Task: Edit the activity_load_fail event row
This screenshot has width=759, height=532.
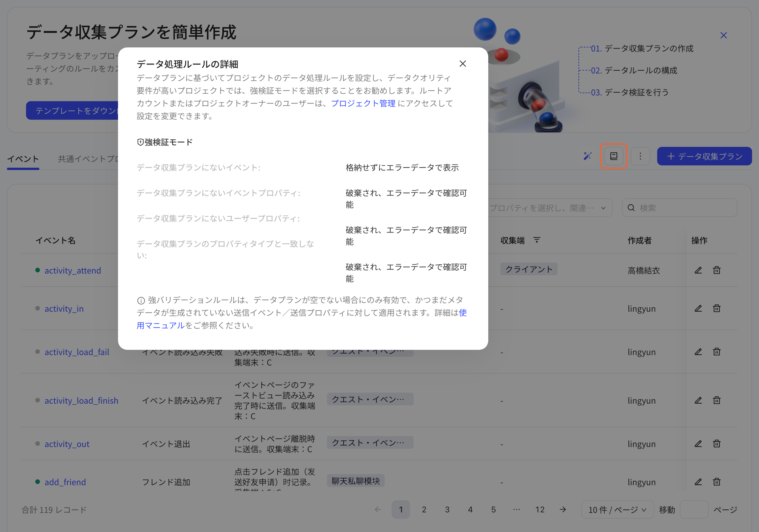Action: coord(698,352)
